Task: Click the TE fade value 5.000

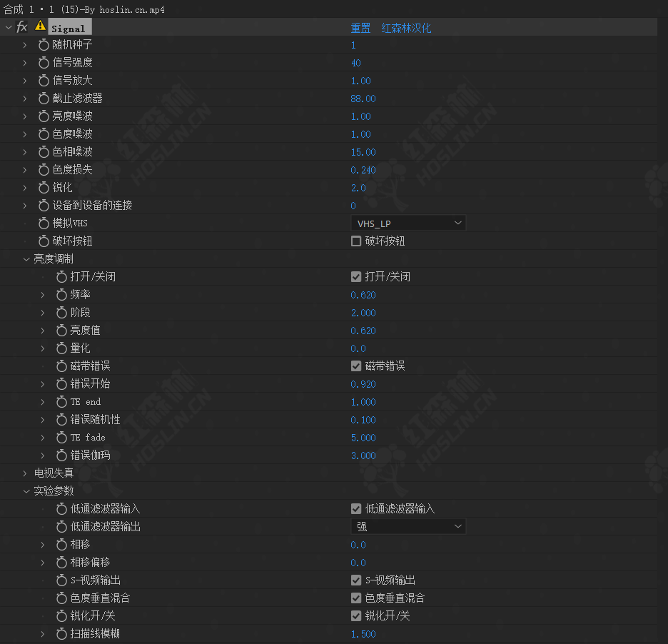Action: tap(363, 438)
